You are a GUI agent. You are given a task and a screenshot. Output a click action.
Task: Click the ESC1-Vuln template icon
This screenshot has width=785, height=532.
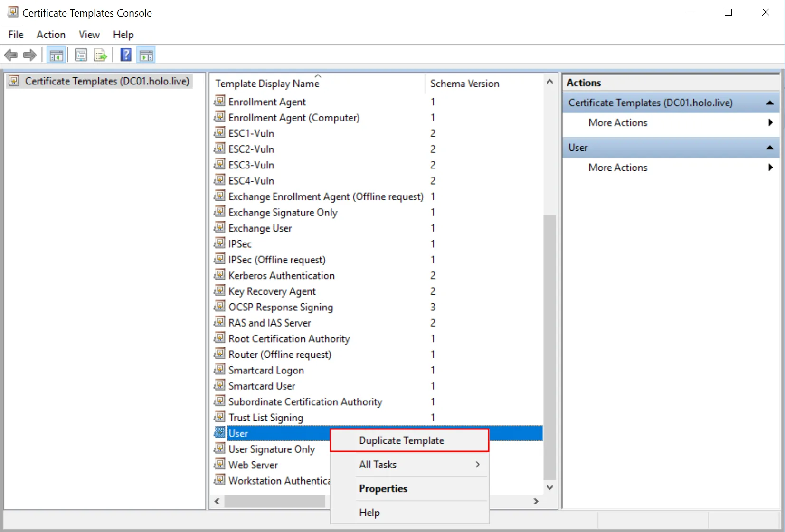[x=219, y=133]
